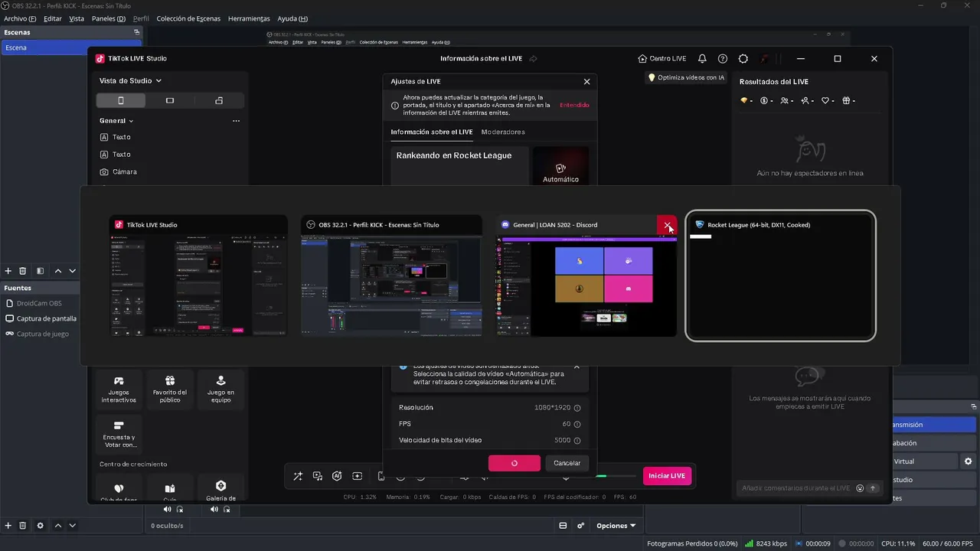Open the Archivo menu in OBS

point(20,18)
